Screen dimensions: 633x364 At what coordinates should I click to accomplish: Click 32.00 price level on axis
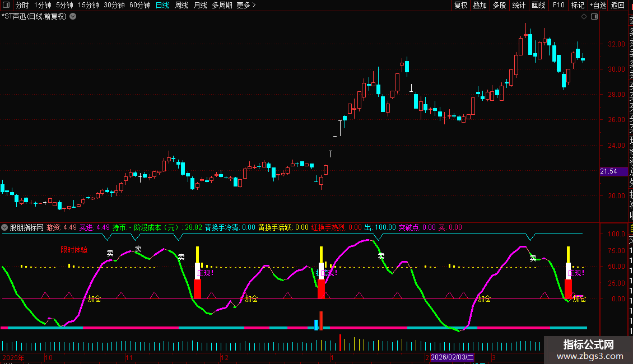[616, 44]
